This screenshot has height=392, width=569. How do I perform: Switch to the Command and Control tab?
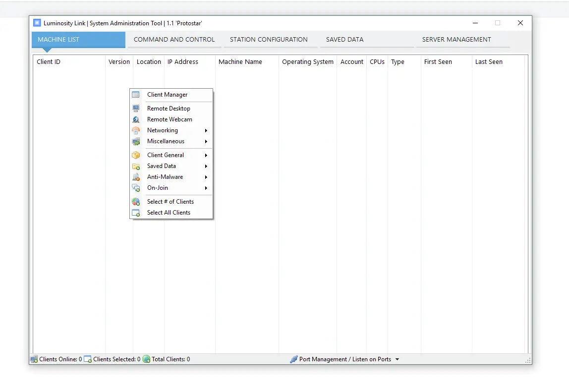(174, 40)
